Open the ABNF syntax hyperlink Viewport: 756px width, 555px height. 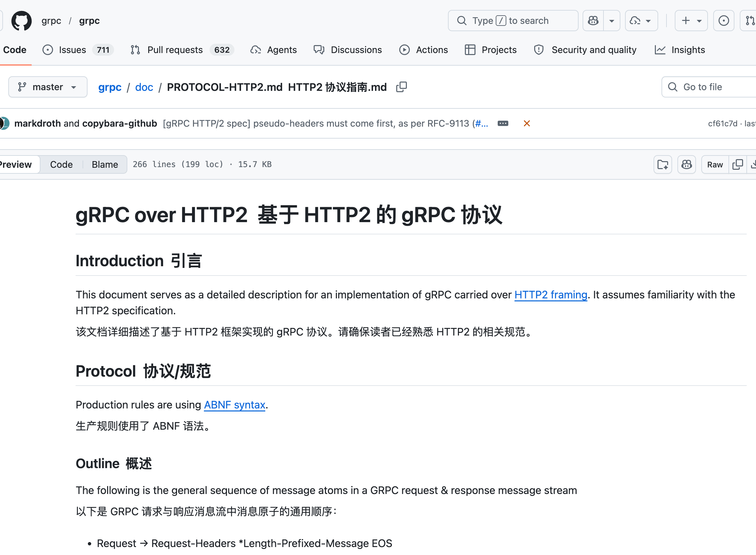point(234,405)
